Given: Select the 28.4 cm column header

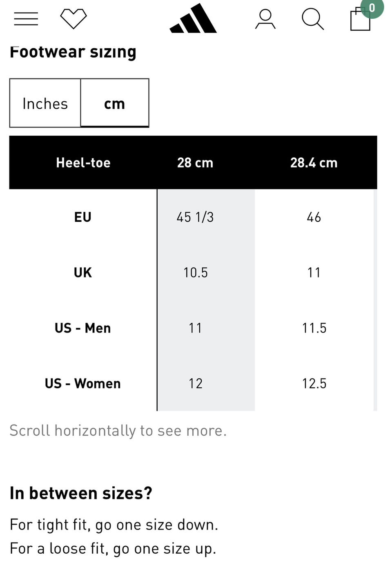Looking at the screenshot, I should 314,163.
